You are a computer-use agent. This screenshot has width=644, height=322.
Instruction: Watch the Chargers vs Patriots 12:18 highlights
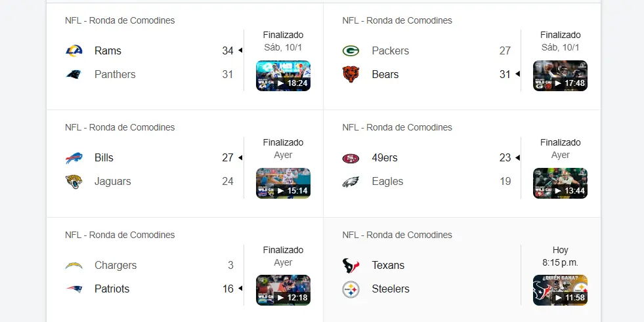point(283,290)
